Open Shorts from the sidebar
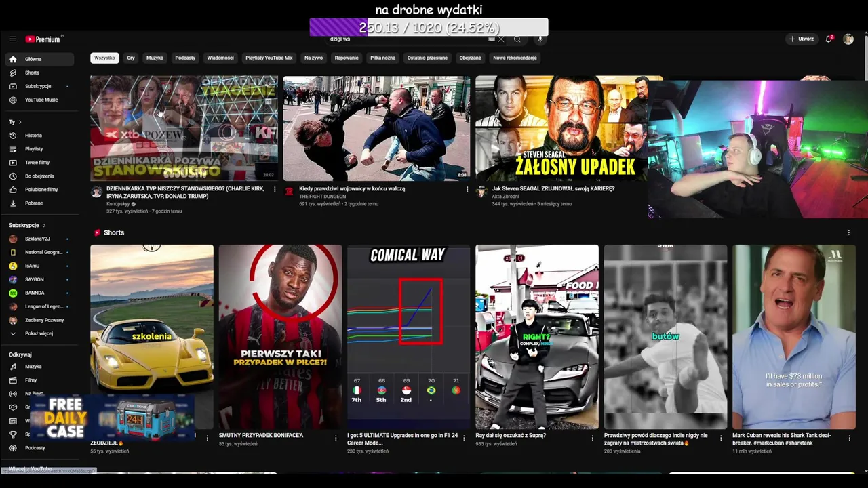This screenshot has height=488, width=868. pos(39,73)
